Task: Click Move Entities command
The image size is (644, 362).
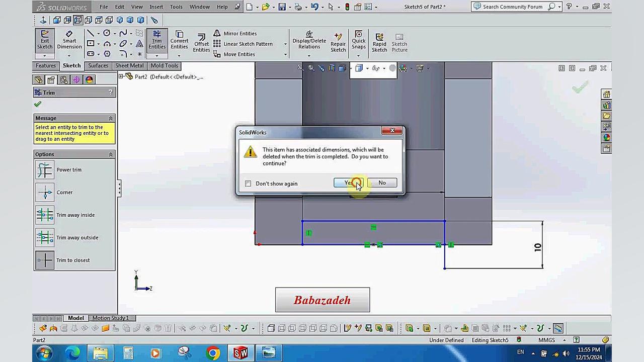Action: pyautogui.click(x=234, y=54)
